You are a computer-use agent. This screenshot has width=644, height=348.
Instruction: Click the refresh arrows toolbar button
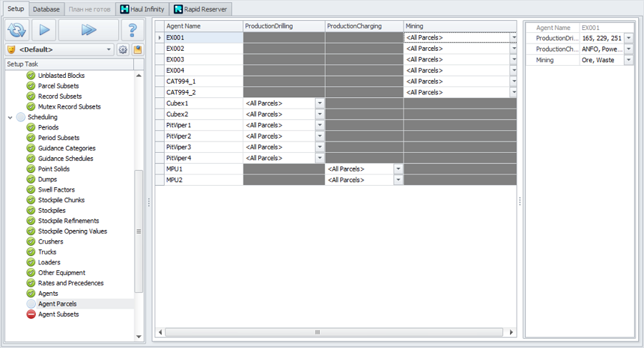click(x=17, y=30)
